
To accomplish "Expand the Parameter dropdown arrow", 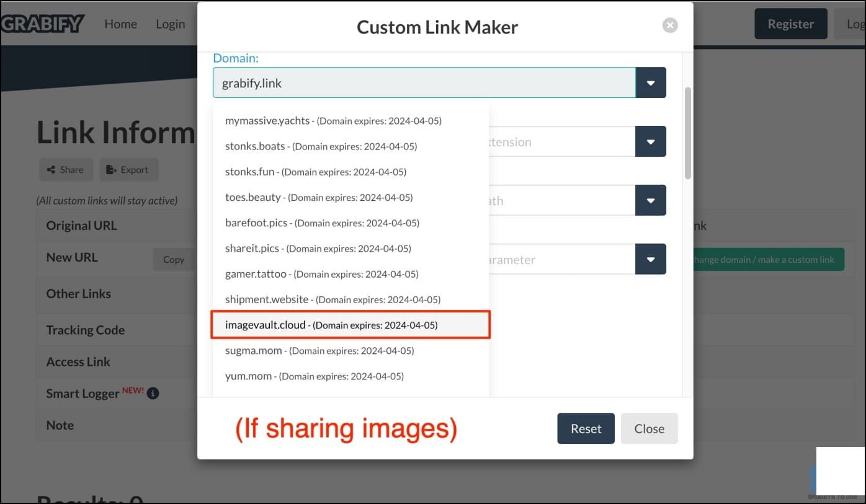I will point(651,260).
